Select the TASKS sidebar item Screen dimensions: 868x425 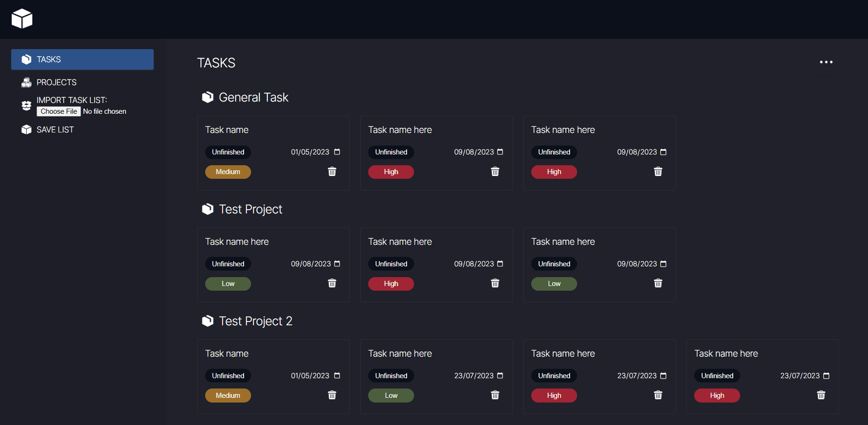coord(82,59)
